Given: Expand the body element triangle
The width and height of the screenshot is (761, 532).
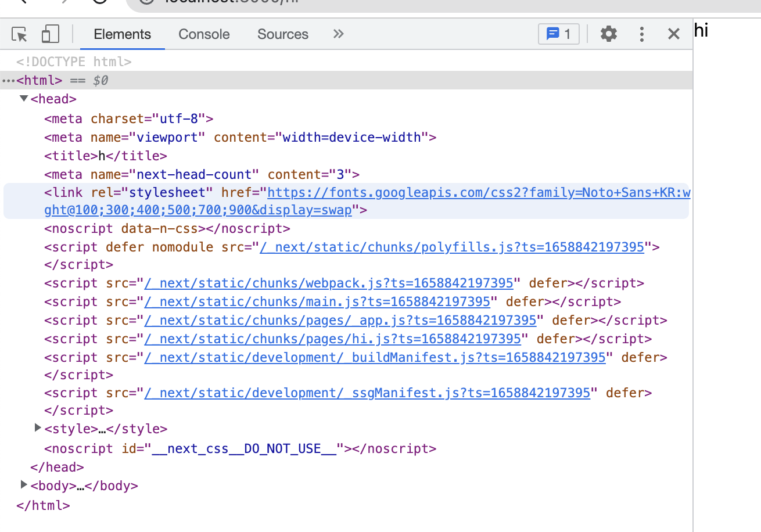Looking at the screenshot, I should [24, 484].
